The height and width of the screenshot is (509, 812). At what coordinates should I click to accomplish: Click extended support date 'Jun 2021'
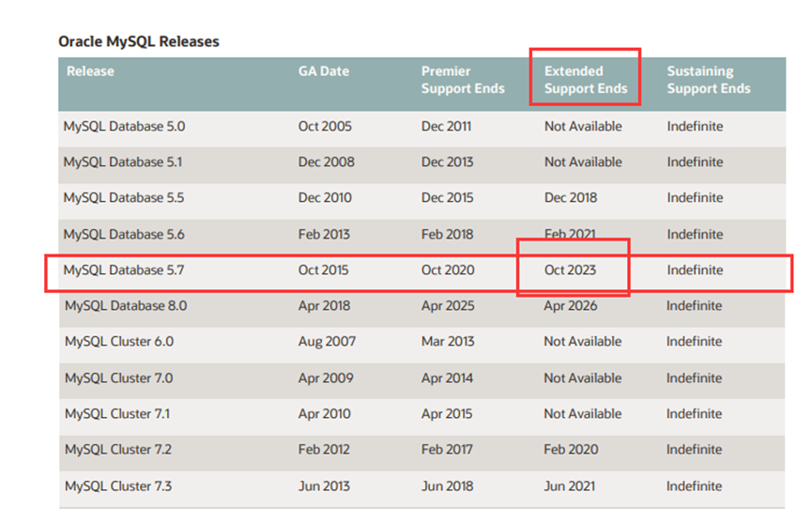[569, 486]
